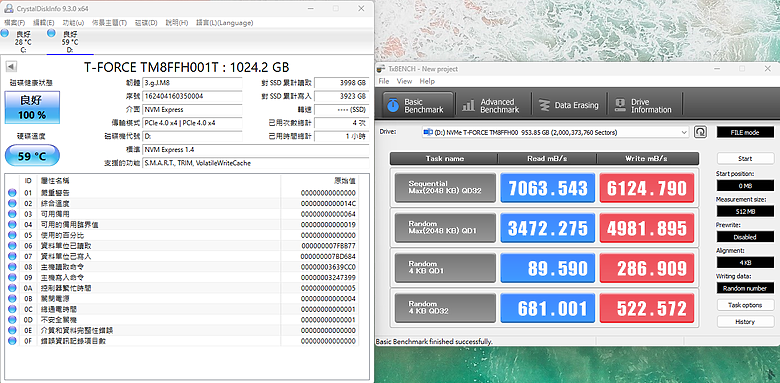Click the Random 4 KB QD1 task button

445,268
